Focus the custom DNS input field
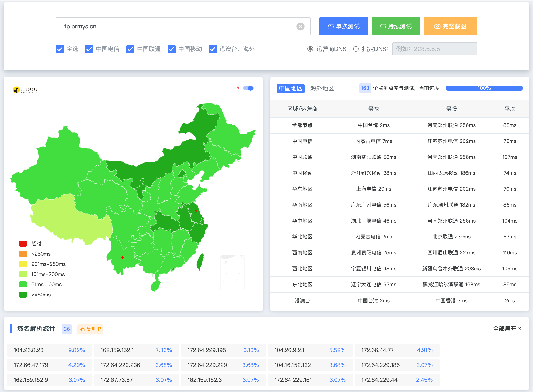This screenshot has width=533, height=392. pos(434,49)
